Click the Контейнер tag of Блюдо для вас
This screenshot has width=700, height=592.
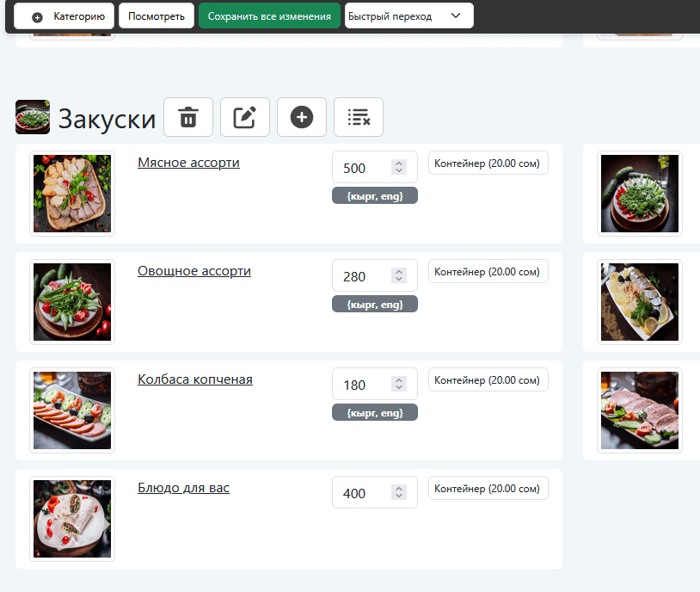[x=488, y=489]
